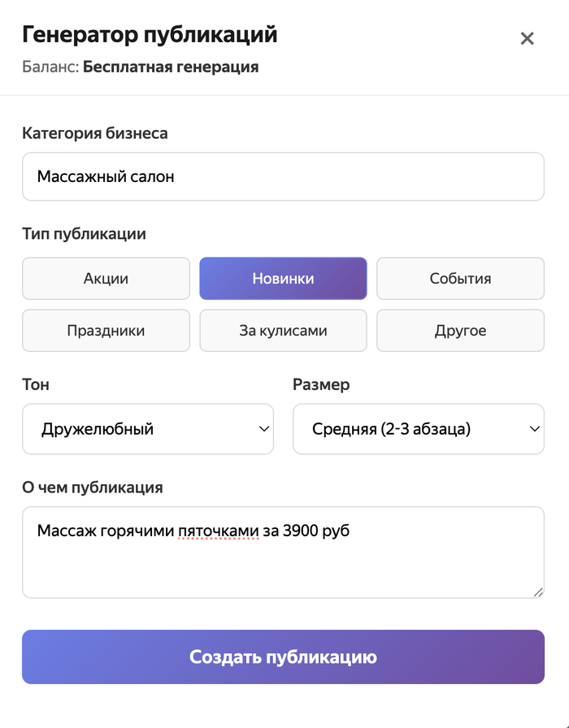Click the Категория бизнеса input field

(283, 176)
